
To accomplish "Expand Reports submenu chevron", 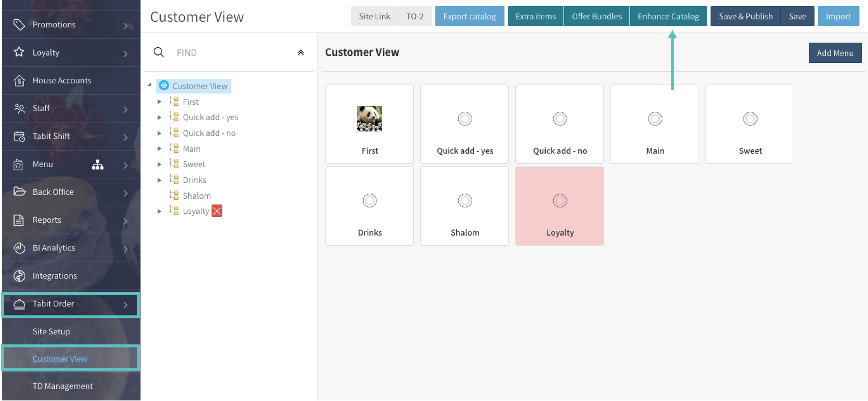I will (125, 221).
